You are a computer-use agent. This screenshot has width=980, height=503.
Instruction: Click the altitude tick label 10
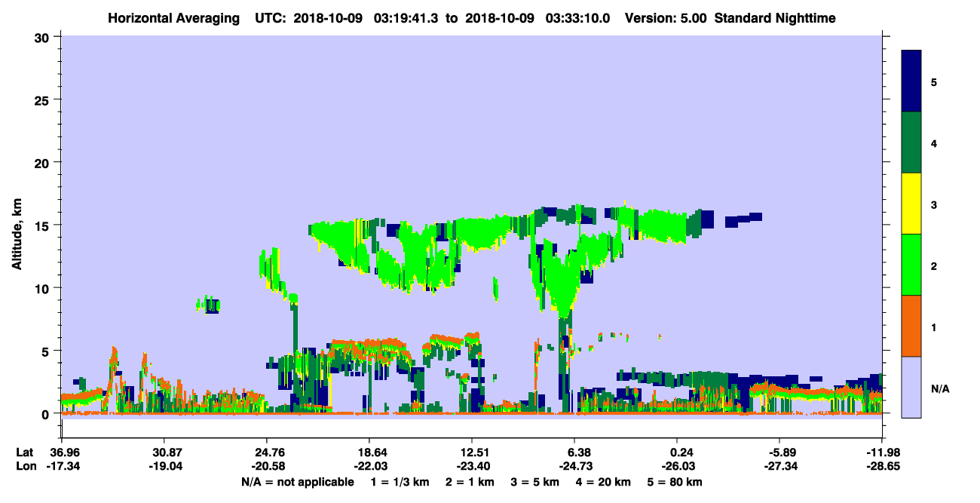tap(44, 287)
